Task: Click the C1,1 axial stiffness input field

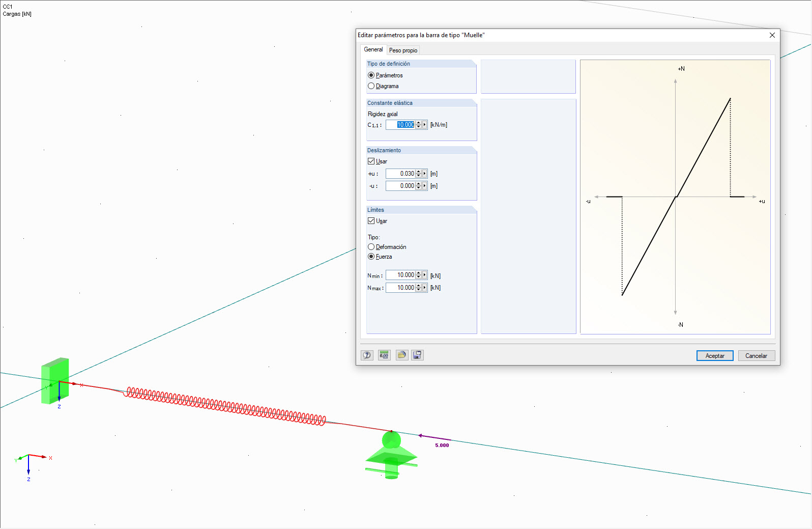Action: [400, 125]
